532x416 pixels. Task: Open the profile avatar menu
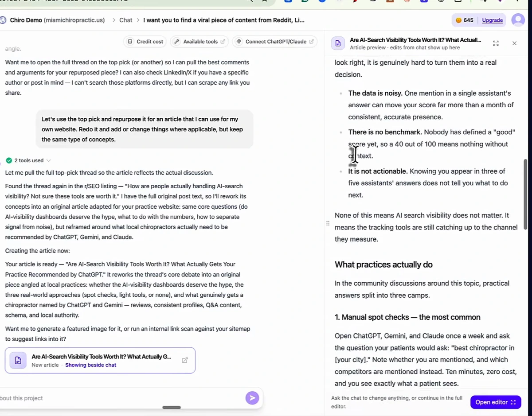click(x=518, y=20)
